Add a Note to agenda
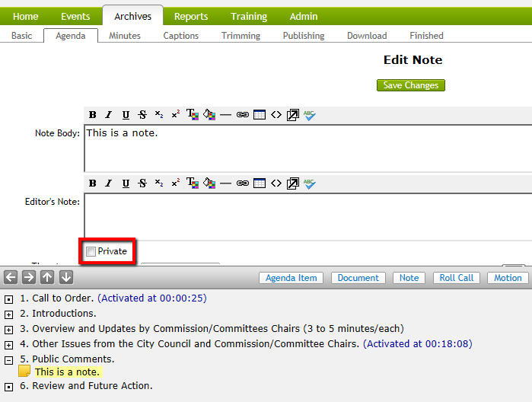 [409, 278]
